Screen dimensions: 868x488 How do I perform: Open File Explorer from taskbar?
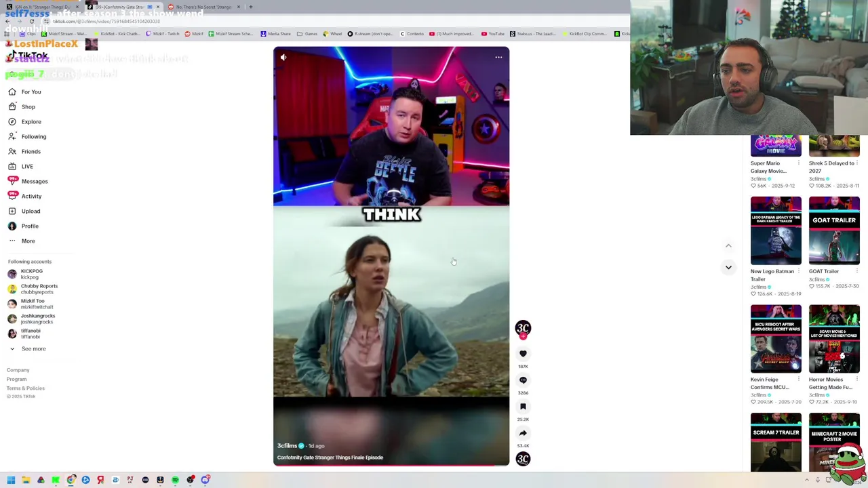pos(26,480)
